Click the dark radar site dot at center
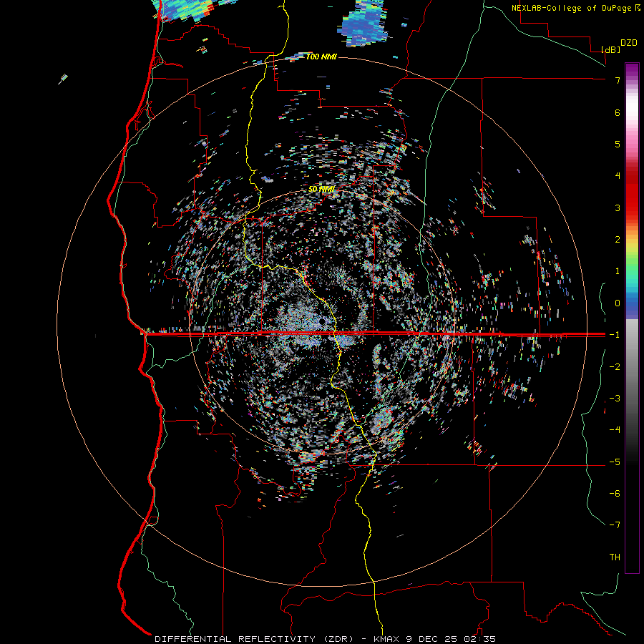 coord(322,321)
